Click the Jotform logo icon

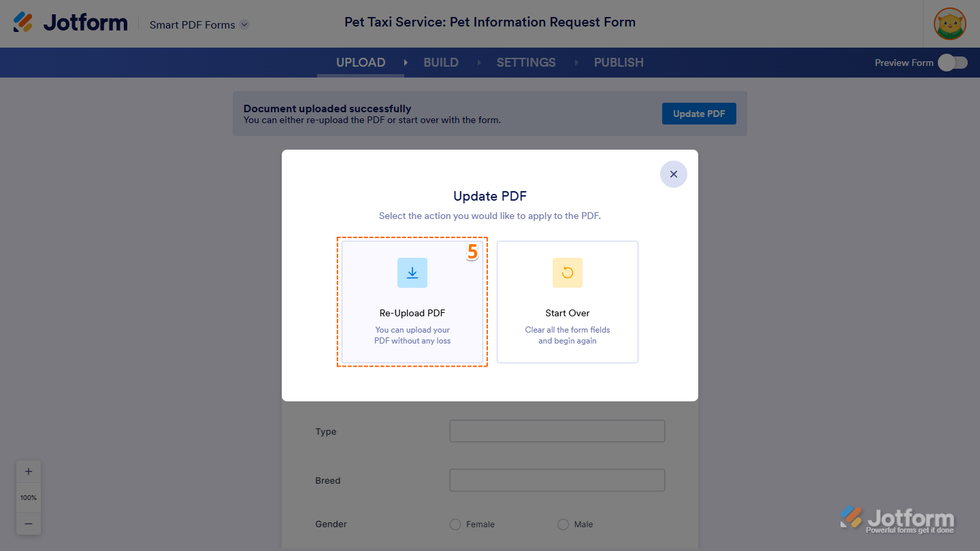23,22
